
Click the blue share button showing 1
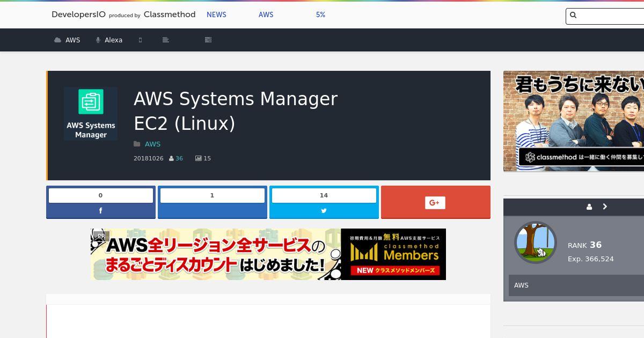pyautogui.click(x=212, y=202)
